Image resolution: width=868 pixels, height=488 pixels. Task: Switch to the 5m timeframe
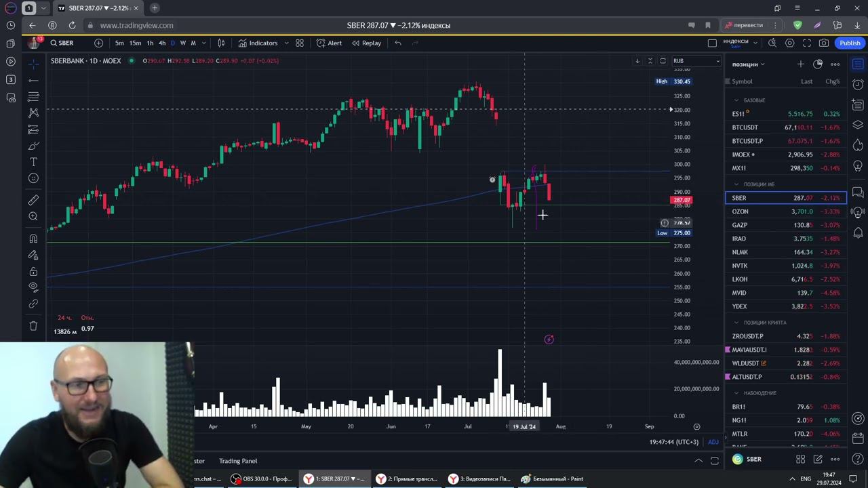coord(119,43)
